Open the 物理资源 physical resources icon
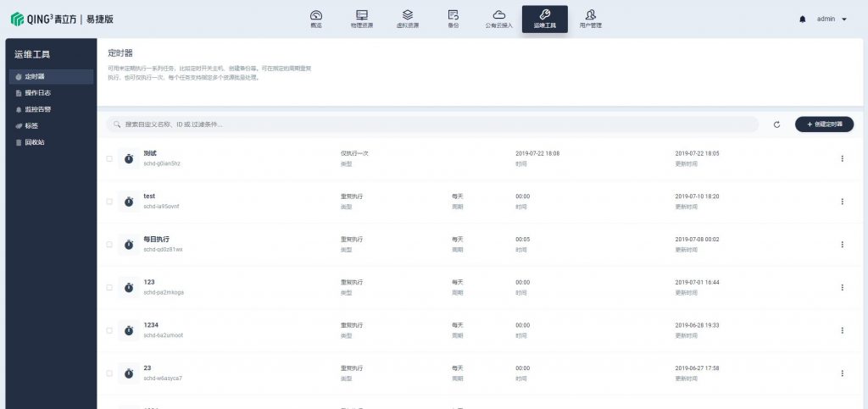The height and width of the screenshot is (409, 868). click(362, 15)
